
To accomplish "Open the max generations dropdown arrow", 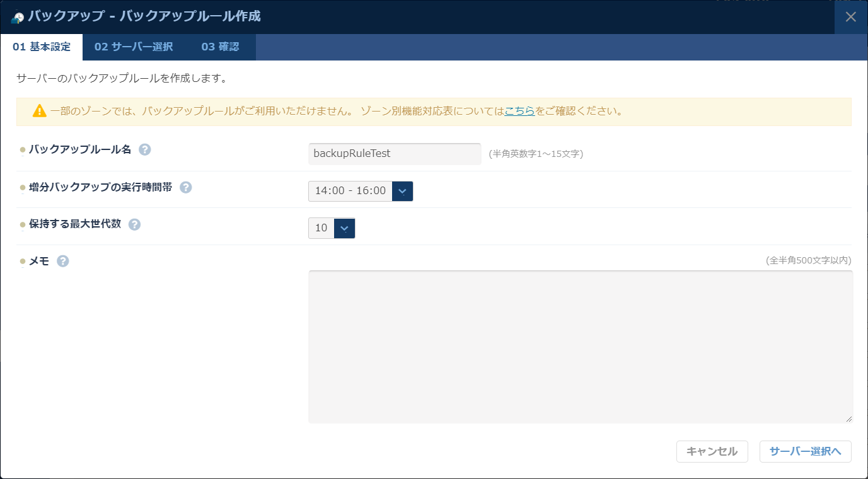I will pyautogui.click(x=344, y=228).
